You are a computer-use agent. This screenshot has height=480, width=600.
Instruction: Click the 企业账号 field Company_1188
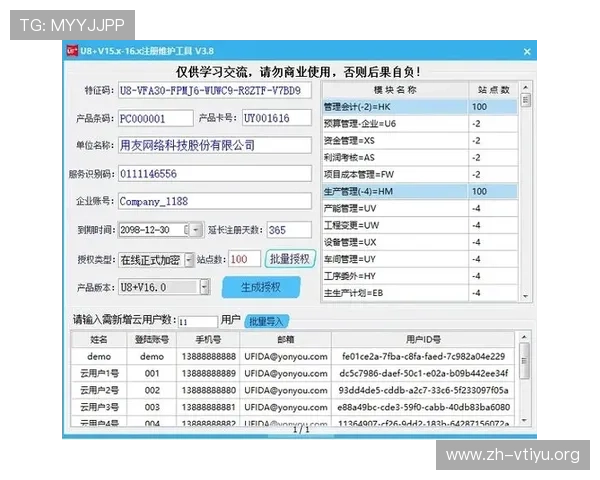(x=215, y=201)
